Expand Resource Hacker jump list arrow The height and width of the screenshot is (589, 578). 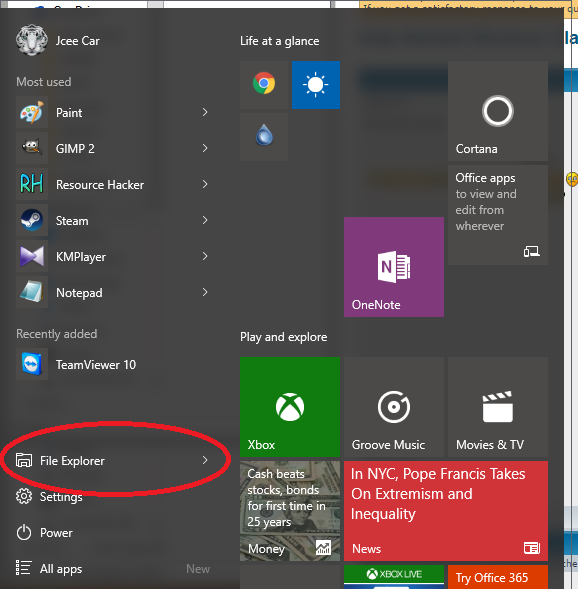point(205,184)
